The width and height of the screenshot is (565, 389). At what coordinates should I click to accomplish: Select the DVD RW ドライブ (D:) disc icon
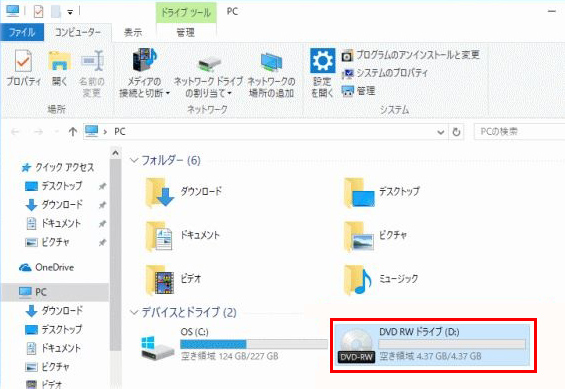coord(357,345)
